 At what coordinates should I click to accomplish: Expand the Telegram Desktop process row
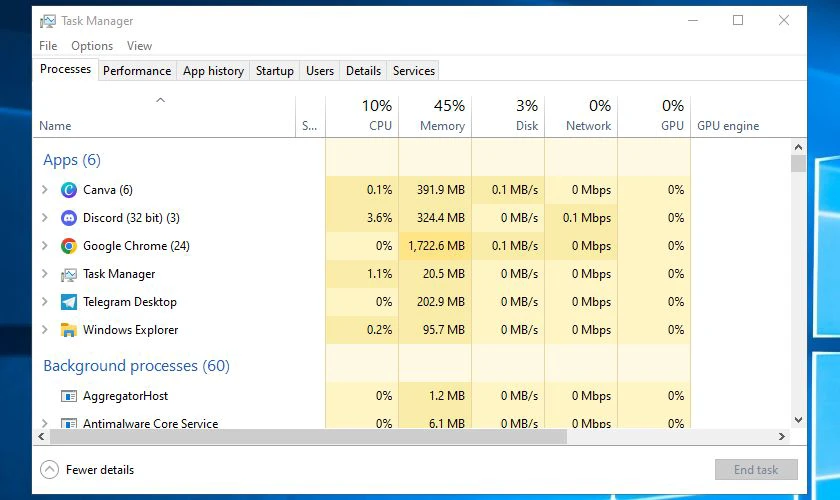tap(45, 301)
